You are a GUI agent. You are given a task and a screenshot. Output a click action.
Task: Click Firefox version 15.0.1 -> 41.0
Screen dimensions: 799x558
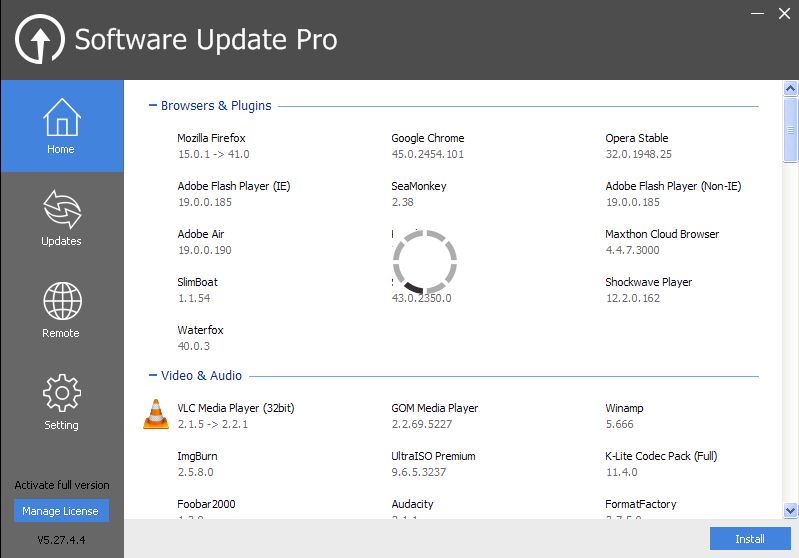pos(214,154)
